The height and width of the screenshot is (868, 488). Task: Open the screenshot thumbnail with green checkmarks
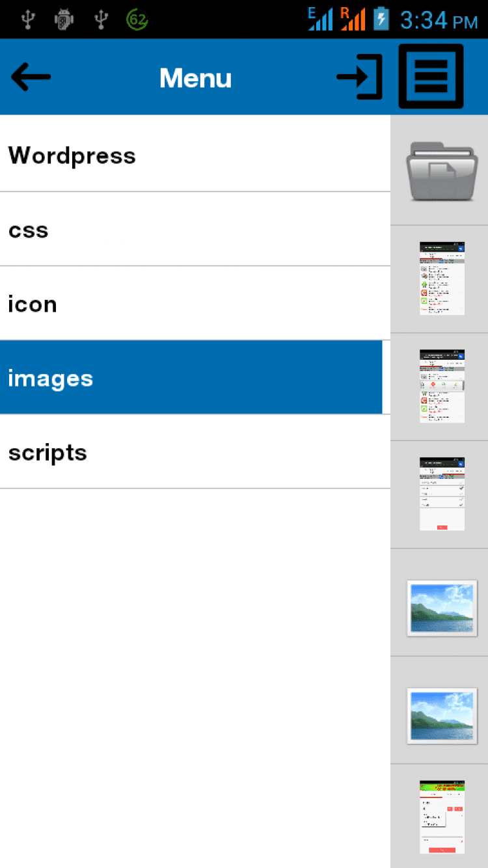pos(442,494)
